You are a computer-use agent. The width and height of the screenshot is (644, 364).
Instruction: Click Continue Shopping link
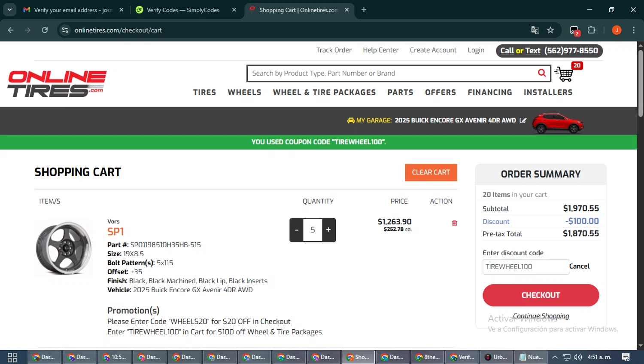click(541, 316)
